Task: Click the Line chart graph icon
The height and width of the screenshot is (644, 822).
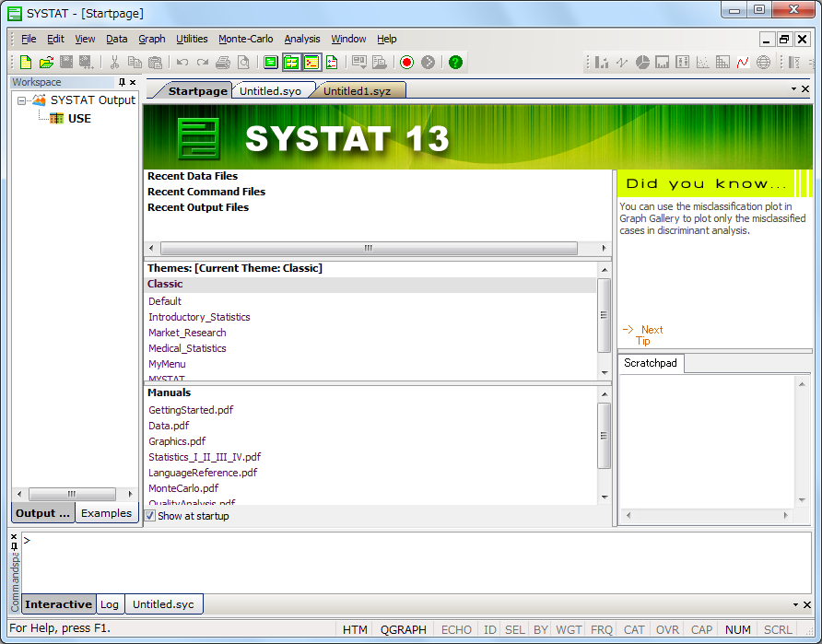Action: click(622, 63)
